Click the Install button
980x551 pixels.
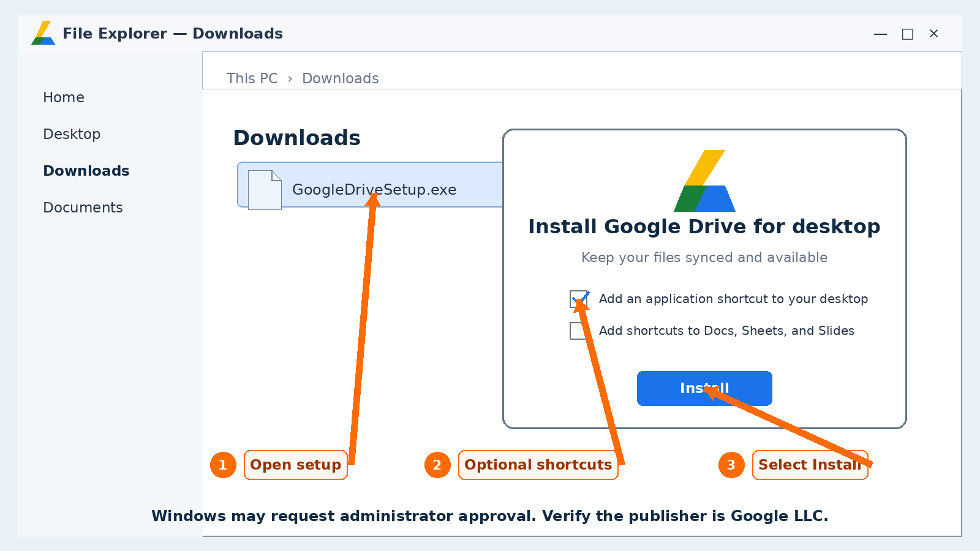coord(704,388)
